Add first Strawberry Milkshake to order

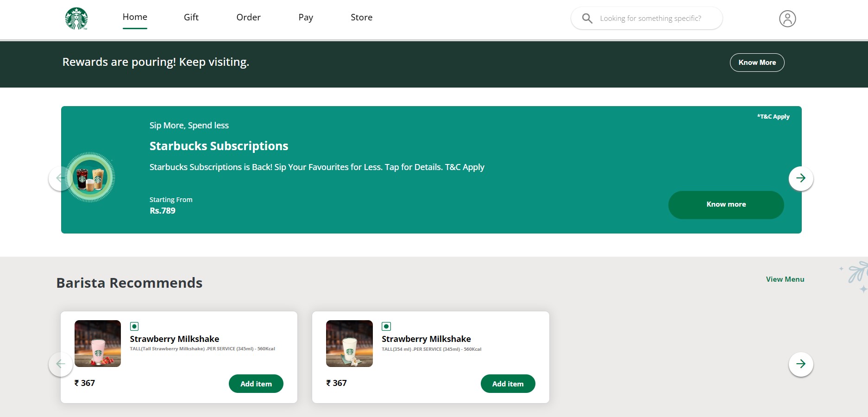[256, 384]
